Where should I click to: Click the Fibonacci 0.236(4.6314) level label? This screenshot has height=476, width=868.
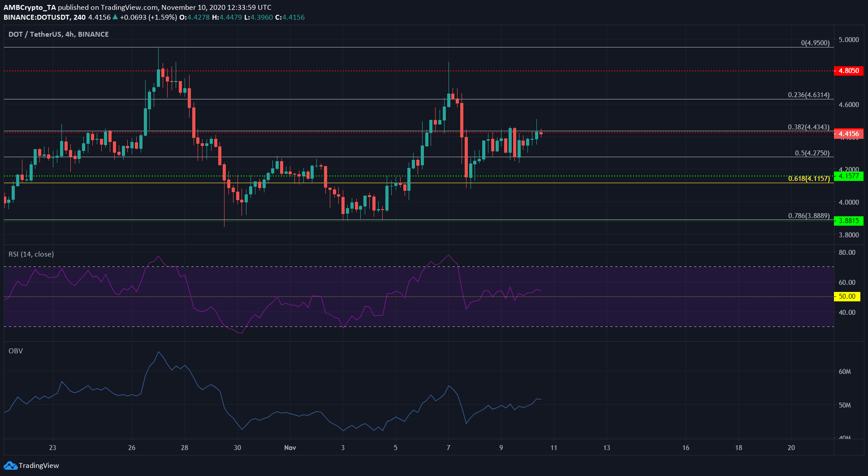(809, 95)
